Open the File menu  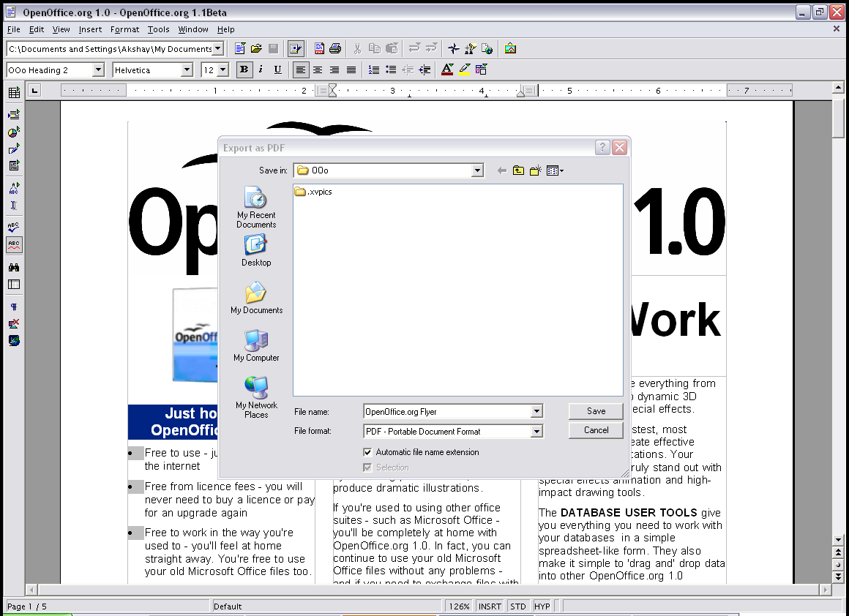[13, 29]
